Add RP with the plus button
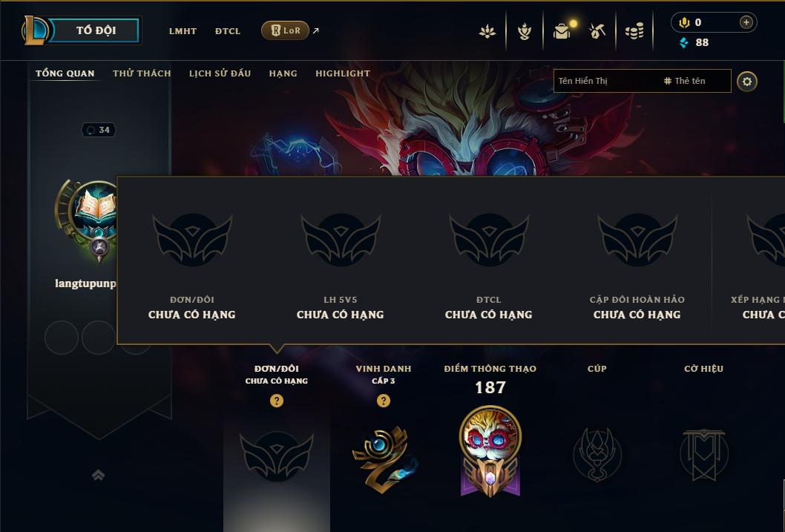Viewport: 785px width, 532px height. click(746, 22)
